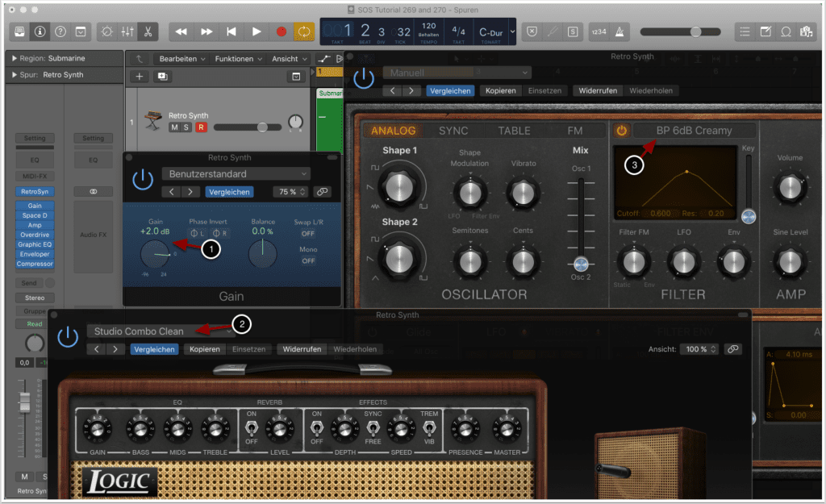826x504 pixels.
Task: Open the Mixer from the control bar
Action: [x=127, y=31]
